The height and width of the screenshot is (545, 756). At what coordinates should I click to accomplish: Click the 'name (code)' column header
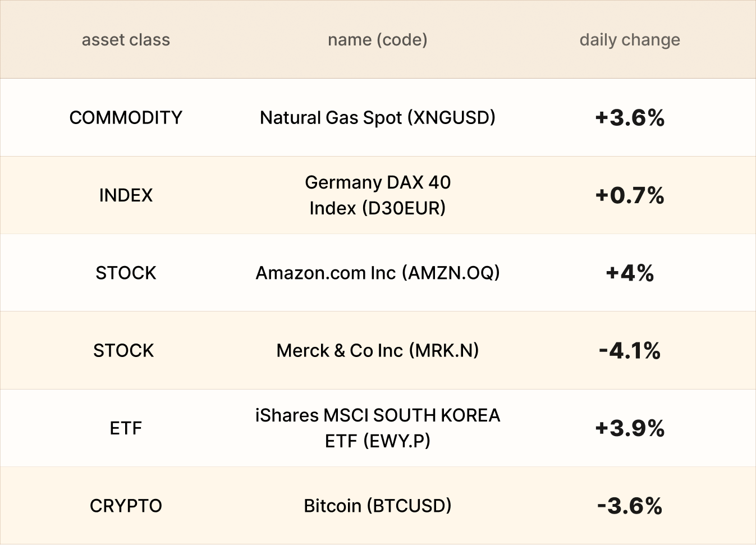377,40
